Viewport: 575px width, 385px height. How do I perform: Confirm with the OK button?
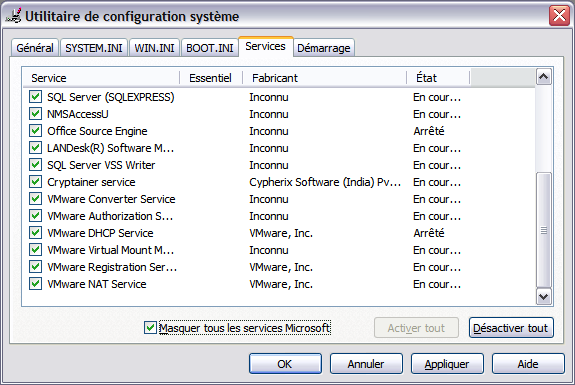click(285, 364)
